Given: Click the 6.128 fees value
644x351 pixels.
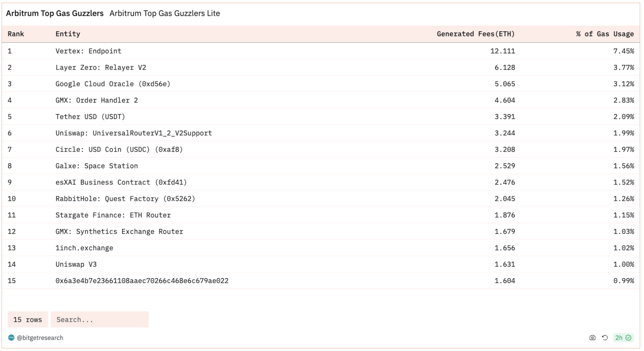Looking at the screenshot, I should coord(505,67).
